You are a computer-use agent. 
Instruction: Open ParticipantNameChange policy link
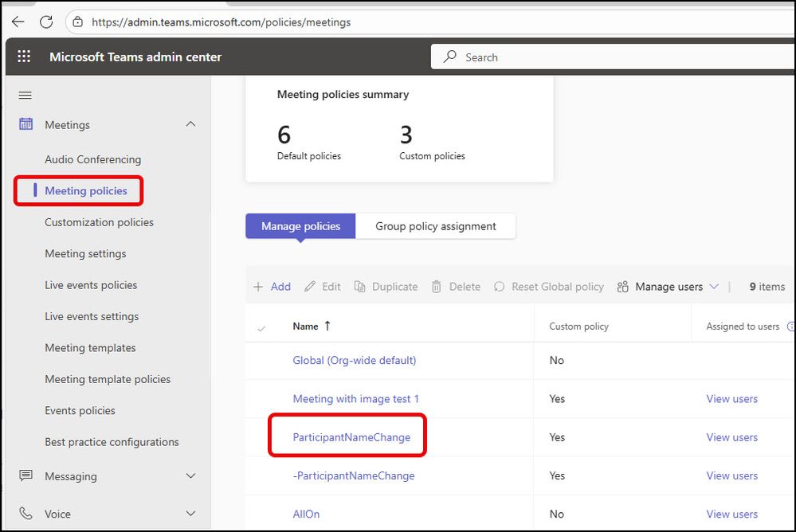point(351,437)
